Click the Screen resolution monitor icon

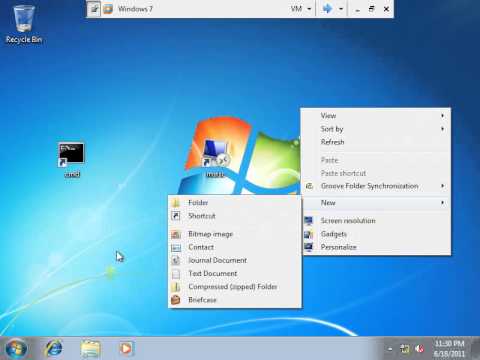(309, 221)
